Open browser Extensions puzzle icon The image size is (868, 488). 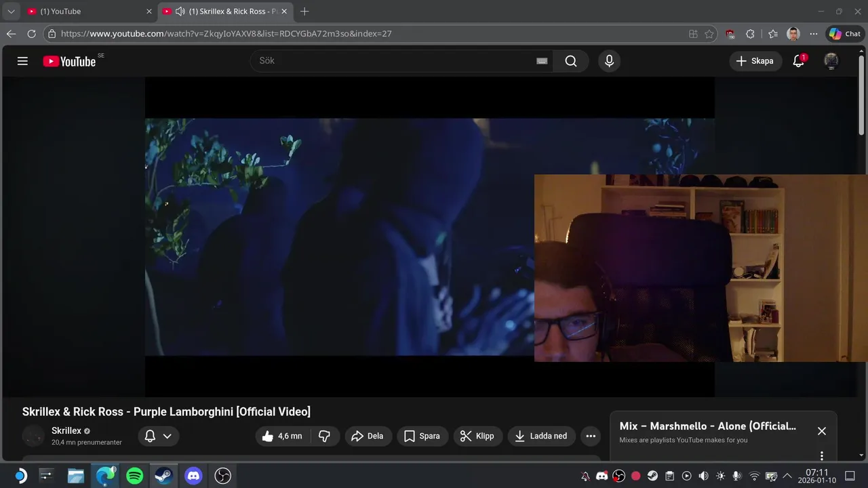pyautogui.click(x=750, y=34)
